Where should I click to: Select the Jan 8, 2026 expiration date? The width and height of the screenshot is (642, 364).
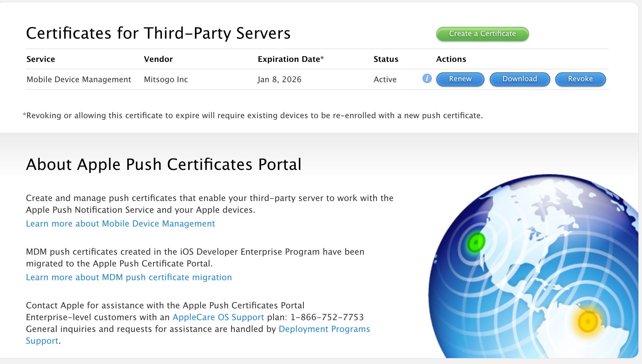[x=279, y=80]
